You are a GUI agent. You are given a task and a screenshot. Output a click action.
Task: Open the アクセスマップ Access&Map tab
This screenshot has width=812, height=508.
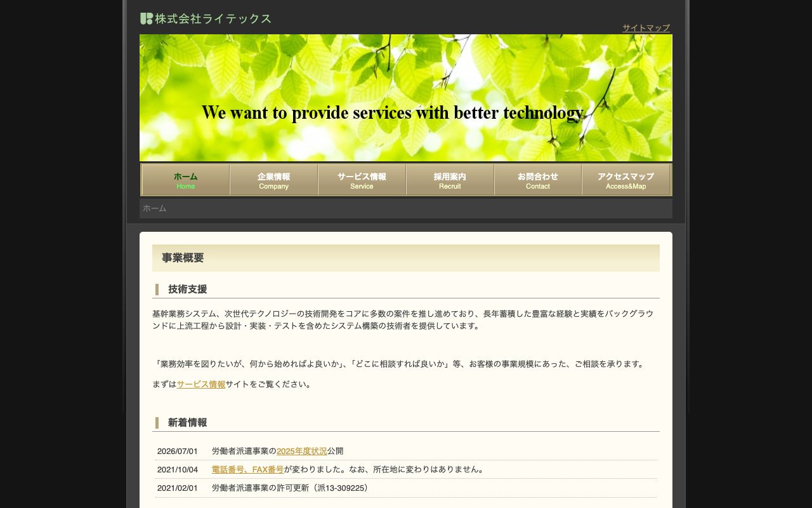tap(625, 180)
